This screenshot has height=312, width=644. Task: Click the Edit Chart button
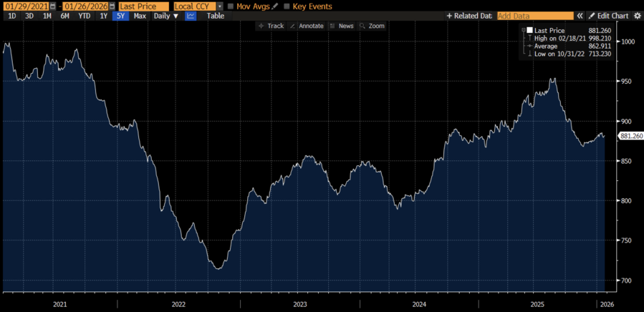point(608,16)
